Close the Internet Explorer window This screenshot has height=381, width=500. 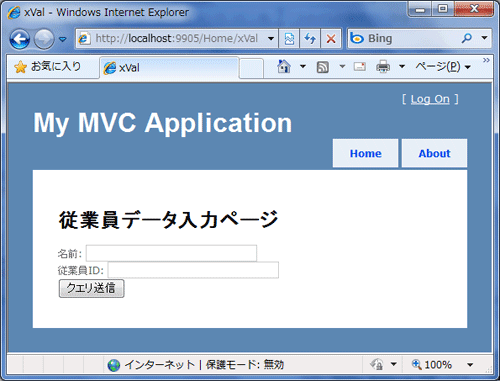474,9
